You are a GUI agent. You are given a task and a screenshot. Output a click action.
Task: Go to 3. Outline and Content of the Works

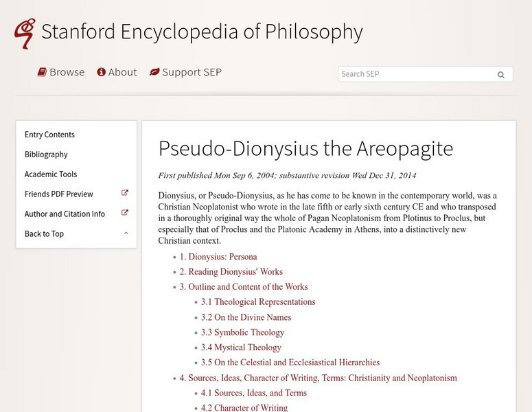(x=244, y=287)
